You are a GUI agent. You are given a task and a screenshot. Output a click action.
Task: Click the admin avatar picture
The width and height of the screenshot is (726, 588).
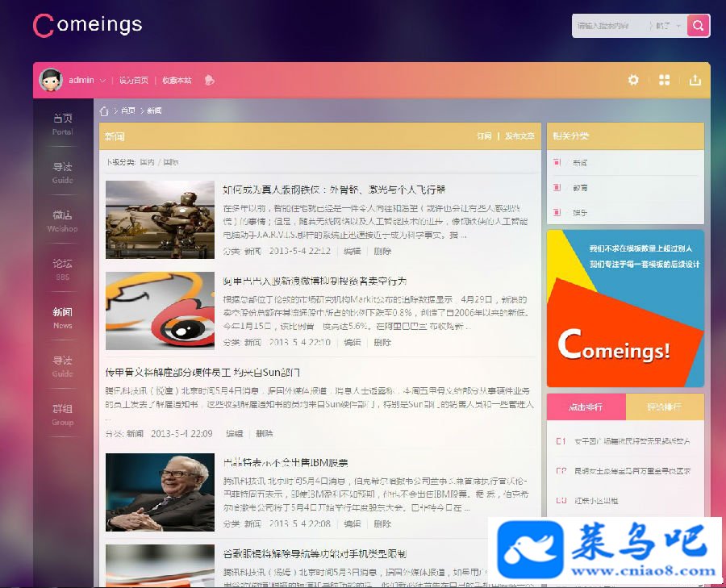[51, 80]
